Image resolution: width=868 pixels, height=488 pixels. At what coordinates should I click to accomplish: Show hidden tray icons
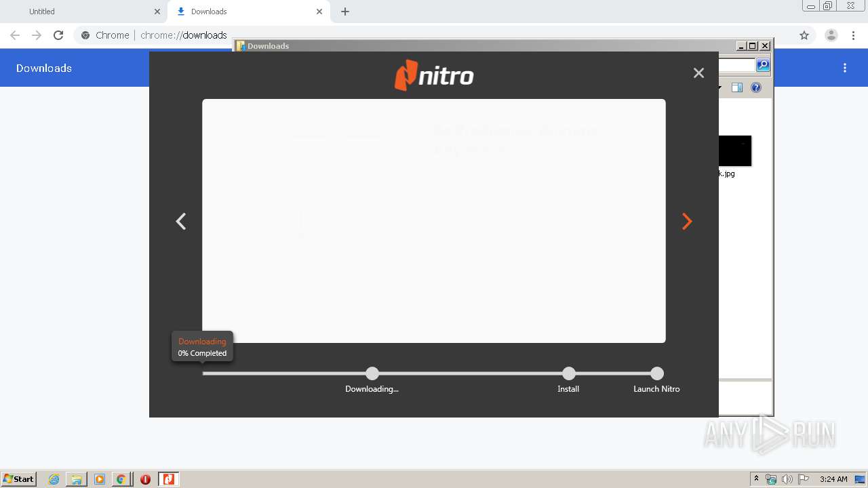pos(756,479)
